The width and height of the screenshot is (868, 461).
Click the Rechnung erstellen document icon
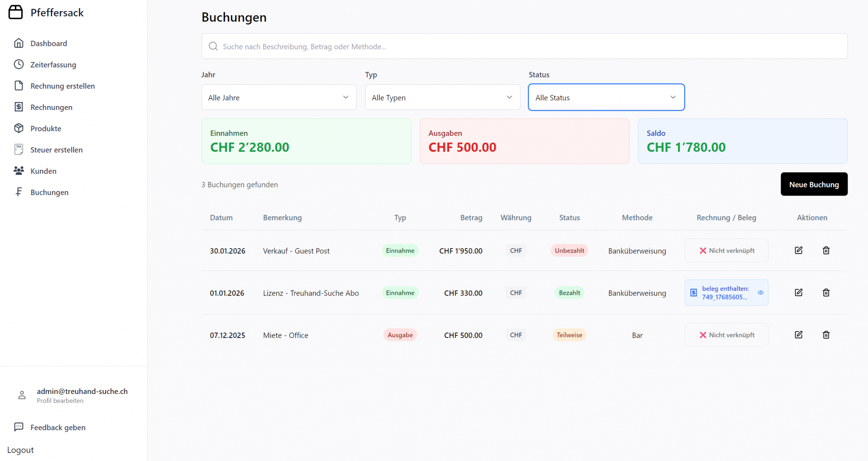click(19, 85)
